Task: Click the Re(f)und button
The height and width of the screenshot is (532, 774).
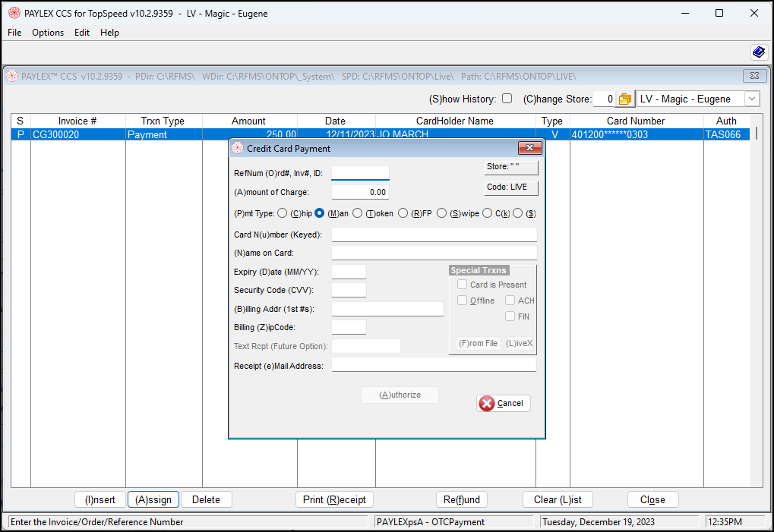Action: pos(462,499)
